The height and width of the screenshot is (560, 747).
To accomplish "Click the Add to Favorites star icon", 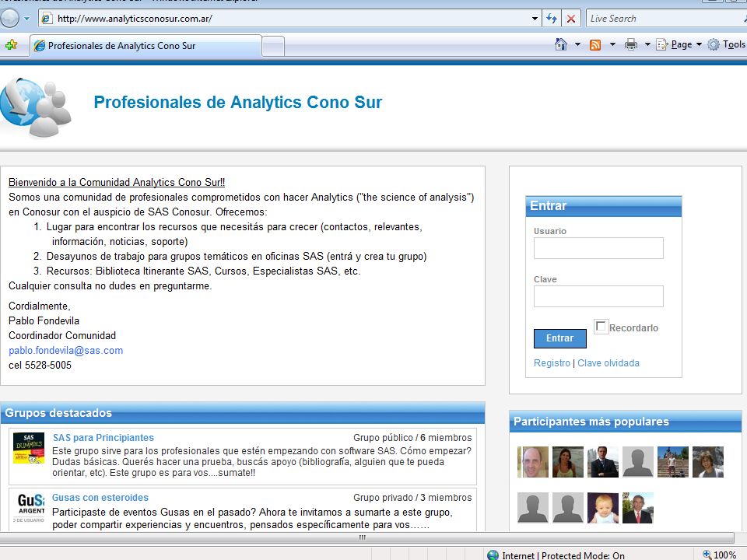I will [12, 45].
